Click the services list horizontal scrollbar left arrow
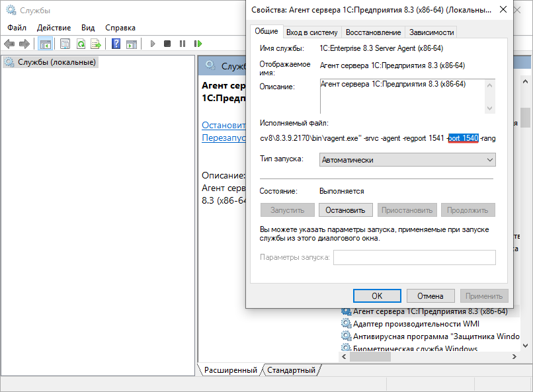The image size is (533, 392). click(344, 357)
